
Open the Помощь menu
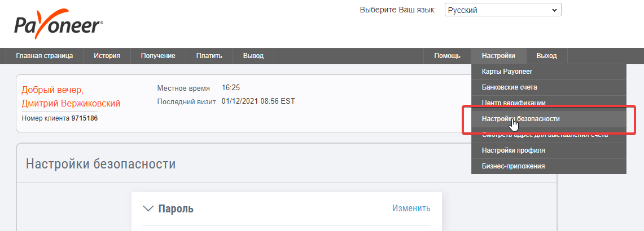click(x=447, y=56)
